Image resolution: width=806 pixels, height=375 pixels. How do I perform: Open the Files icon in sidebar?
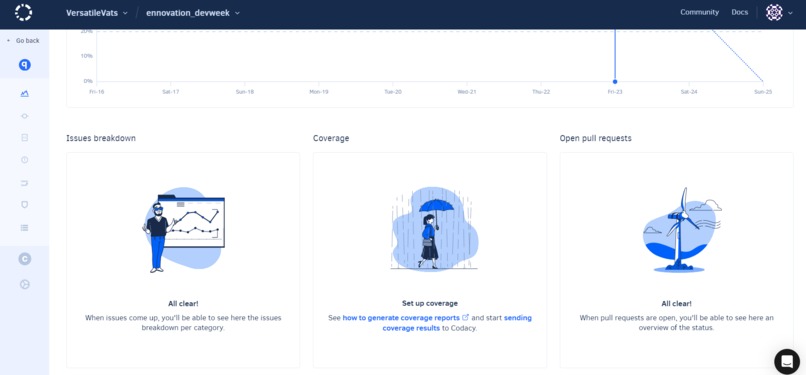(25, 138)
